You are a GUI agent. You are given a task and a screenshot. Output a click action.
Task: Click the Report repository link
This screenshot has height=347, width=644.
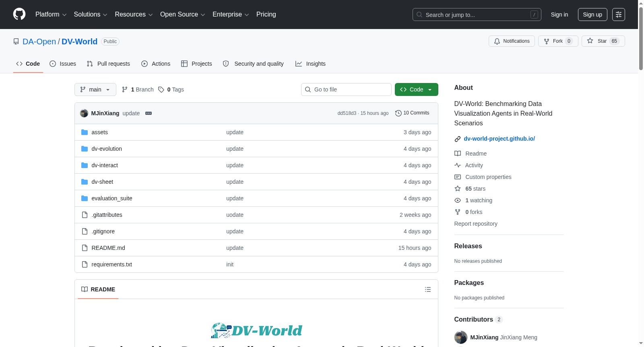476,224
